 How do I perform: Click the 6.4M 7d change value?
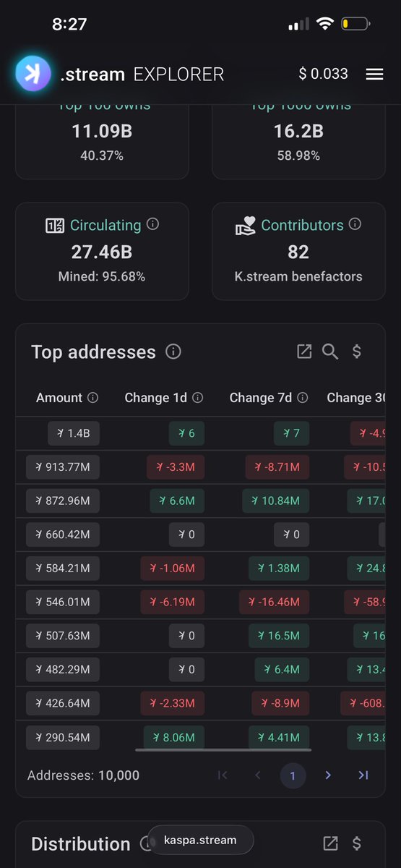(x=283, y=670)
